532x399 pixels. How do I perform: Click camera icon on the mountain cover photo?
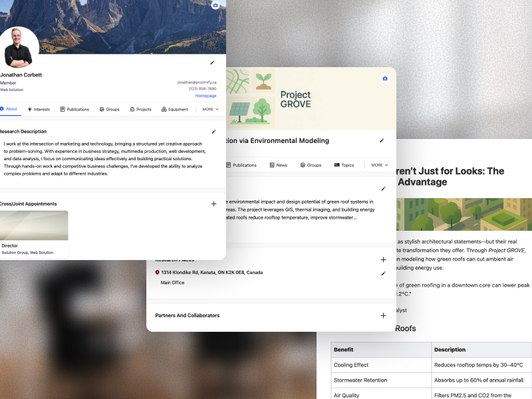[x=215, y=5]
